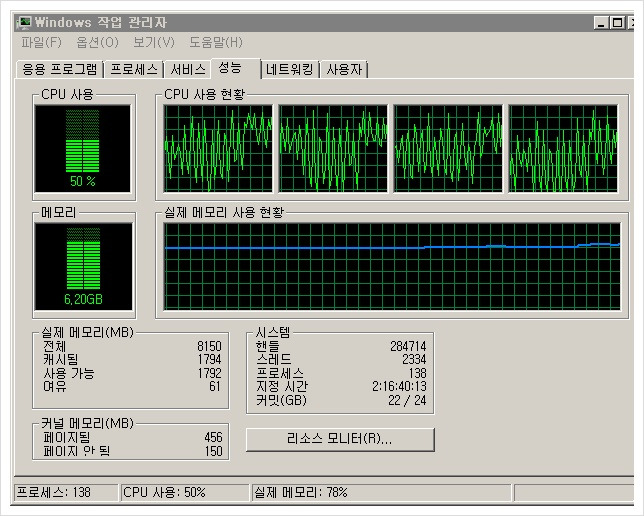Click the first CPU core history graph

pyautogui.click(x=218, y=148)
